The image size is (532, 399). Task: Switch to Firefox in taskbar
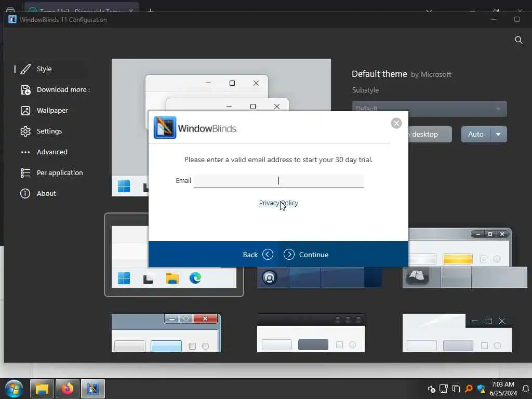tap(68, 389)
